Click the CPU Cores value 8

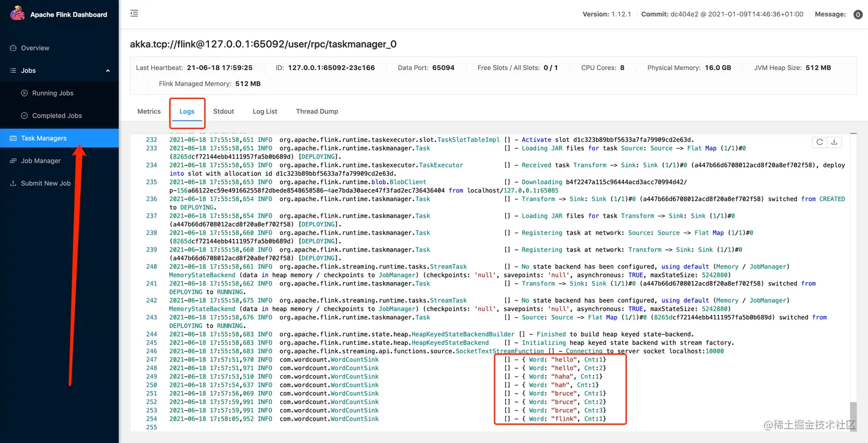coord(622,68)
